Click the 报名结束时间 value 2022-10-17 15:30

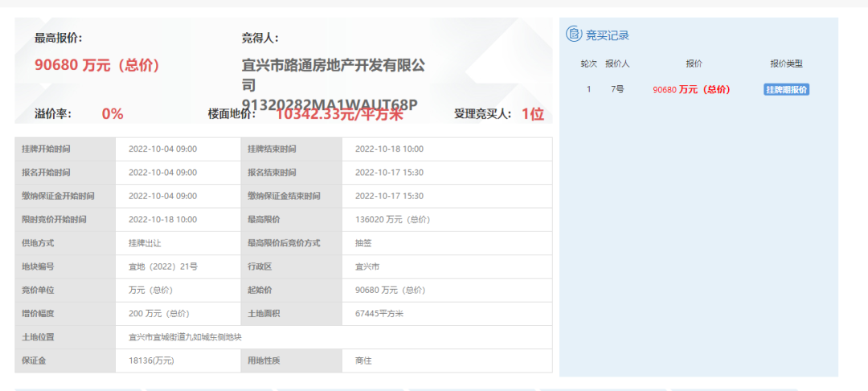point(389,173)
